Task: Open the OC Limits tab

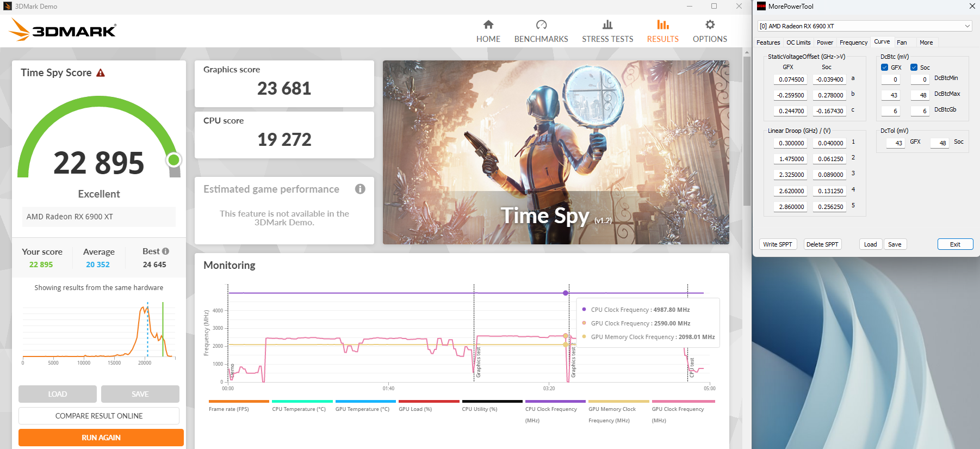Action: (798, 42)
